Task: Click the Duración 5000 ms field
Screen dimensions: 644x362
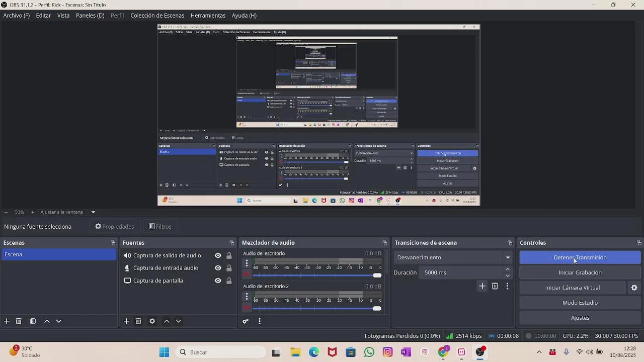Action: pyautogui.click(x=461, y=273)
